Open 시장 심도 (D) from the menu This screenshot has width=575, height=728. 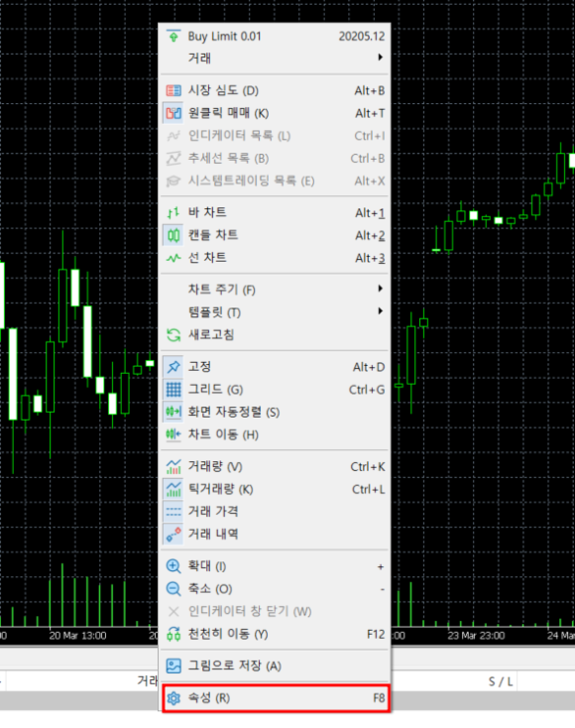tap(275, 90)
